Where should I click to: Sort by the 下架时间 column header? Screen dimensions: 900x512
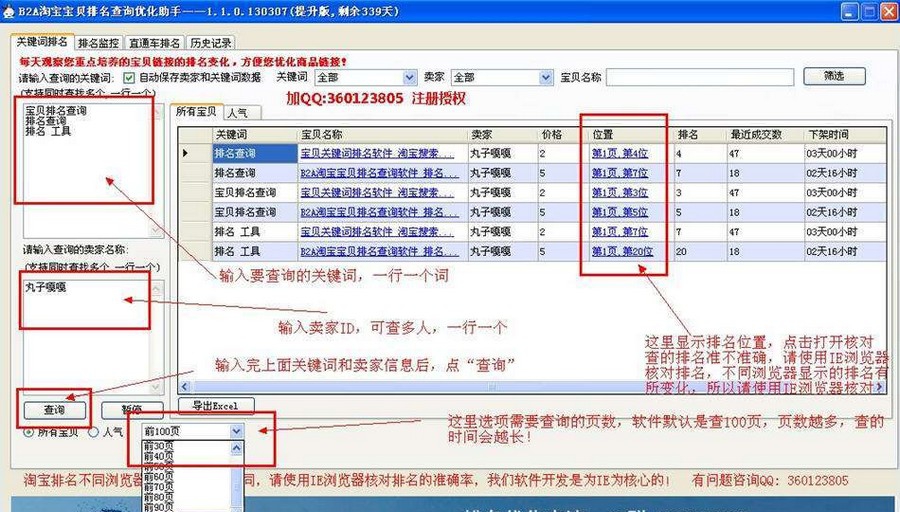845,134
